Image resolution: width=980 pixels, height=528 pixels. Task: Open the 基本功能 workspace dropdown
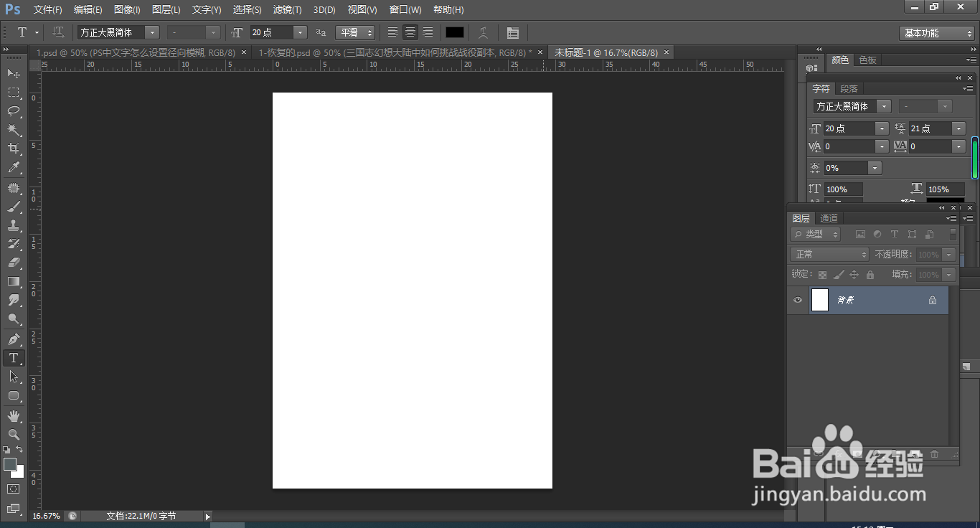tap(937, 33)
